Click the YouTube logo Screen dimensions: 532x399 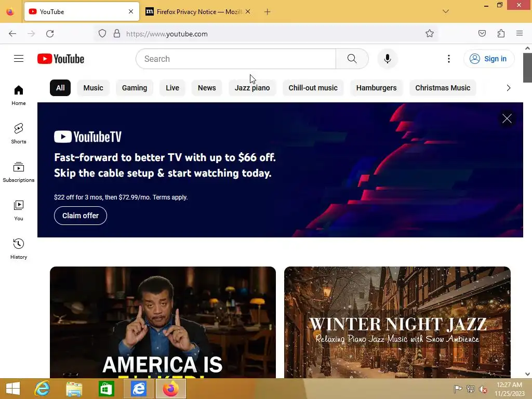[x=61, y=59]
